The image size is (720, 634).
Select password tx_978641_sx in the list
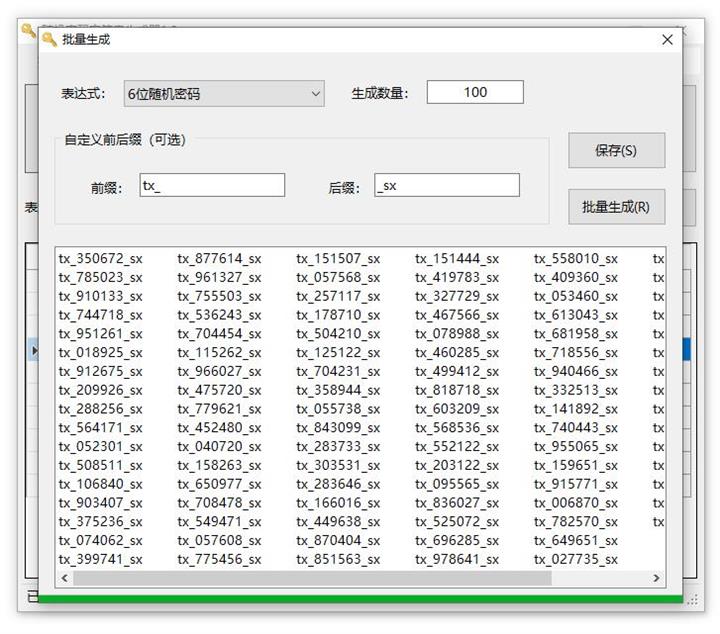pyautogui.click(x=457, y=560)
